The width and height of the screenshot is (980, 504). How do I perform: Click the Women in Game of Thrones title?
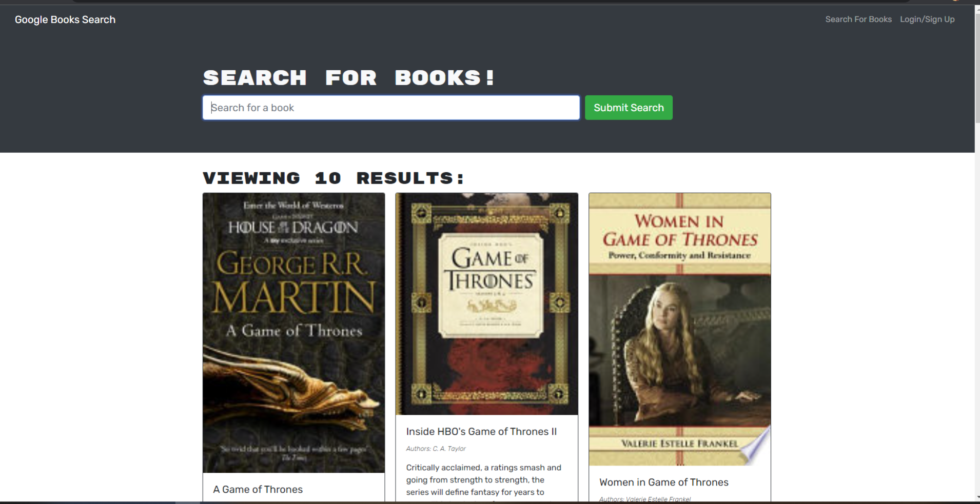click(x=664, y=482)
